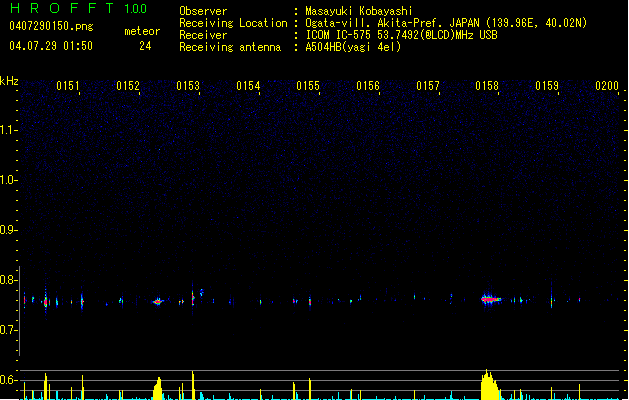Click the 'meteor' count label

(x=142, y=31)
